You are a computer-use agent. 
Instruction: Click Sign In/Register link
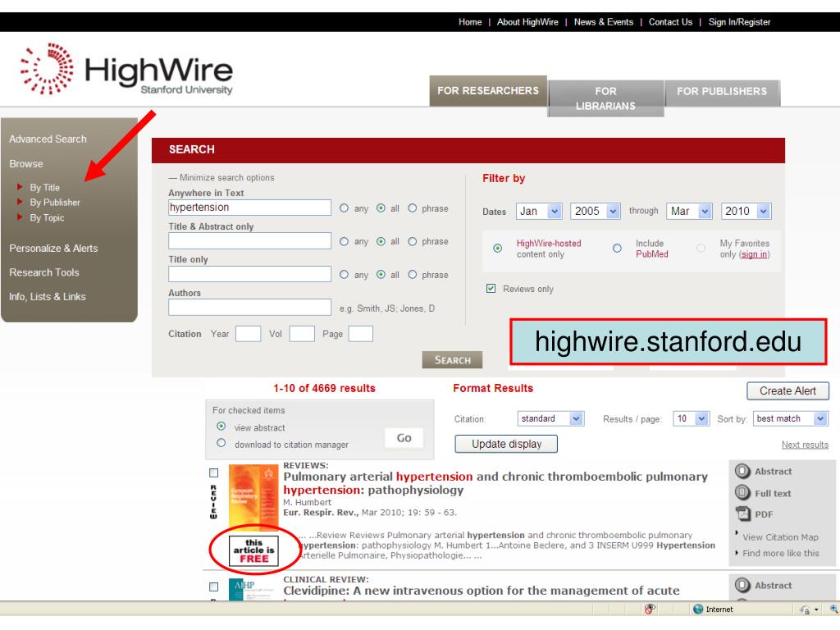[x=739, y=22]
